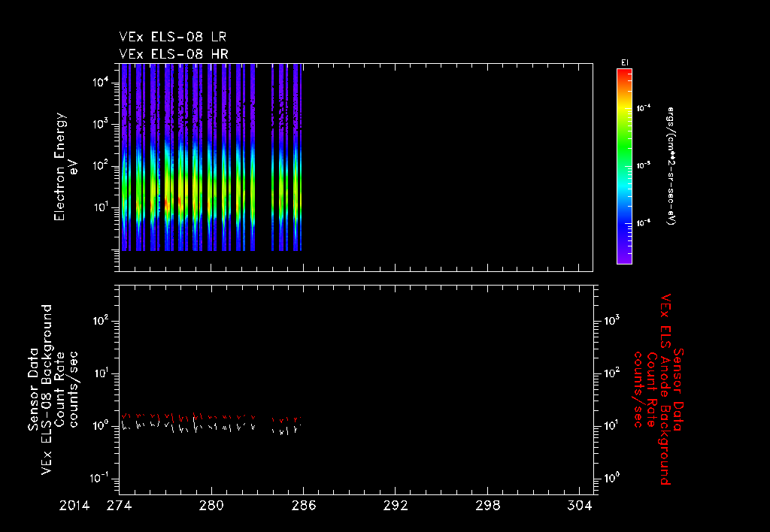
Task: Select the 'El' label above the colorbar
Action: click(623, 62)
